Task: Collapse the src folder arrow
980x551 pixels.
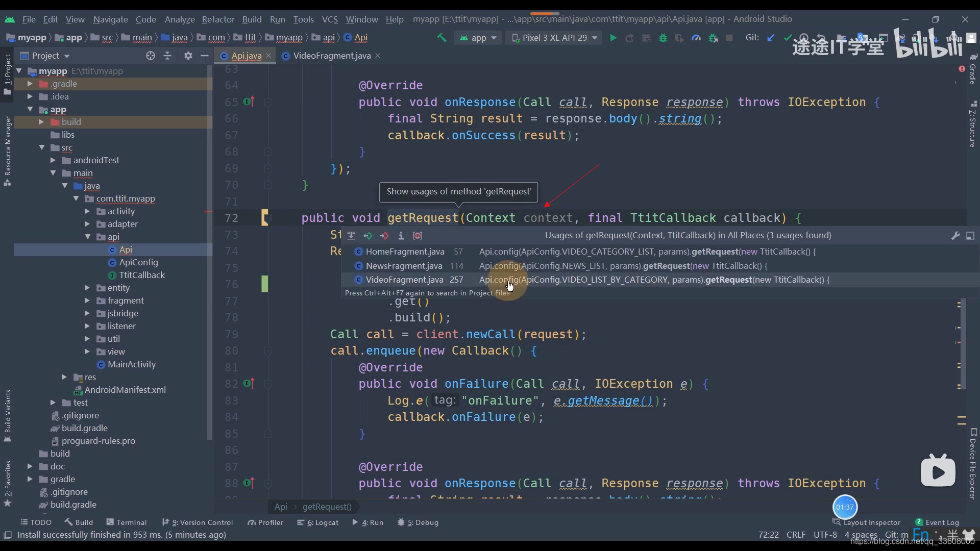Action: (41, 147)
